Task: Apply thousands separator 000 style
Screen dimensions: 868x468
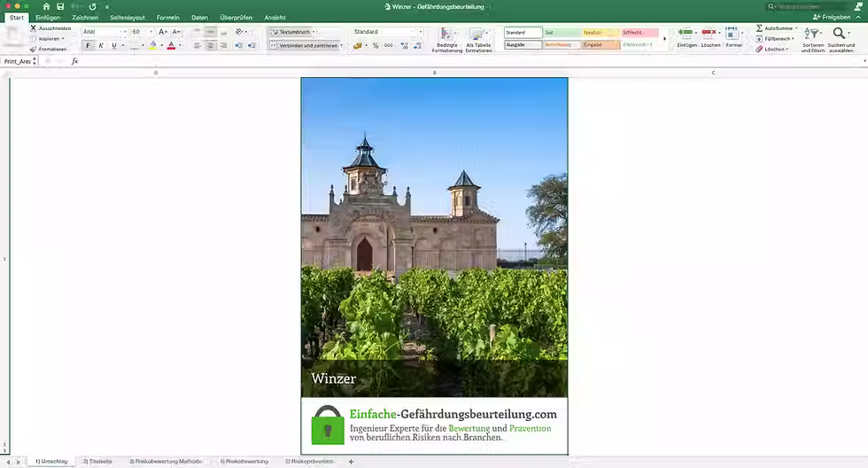Action: tap(389, 45)
